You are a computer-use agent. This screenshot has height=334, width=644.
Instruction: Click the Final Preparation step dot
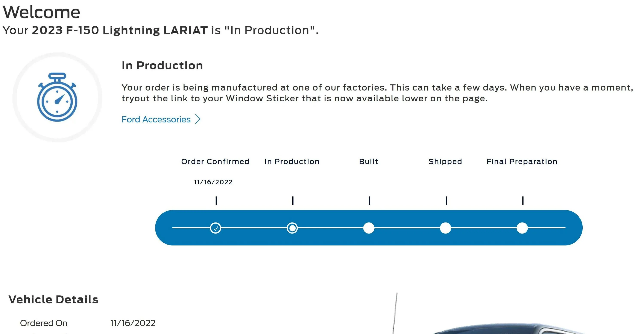pyautogui.click(x=522, y=228)
